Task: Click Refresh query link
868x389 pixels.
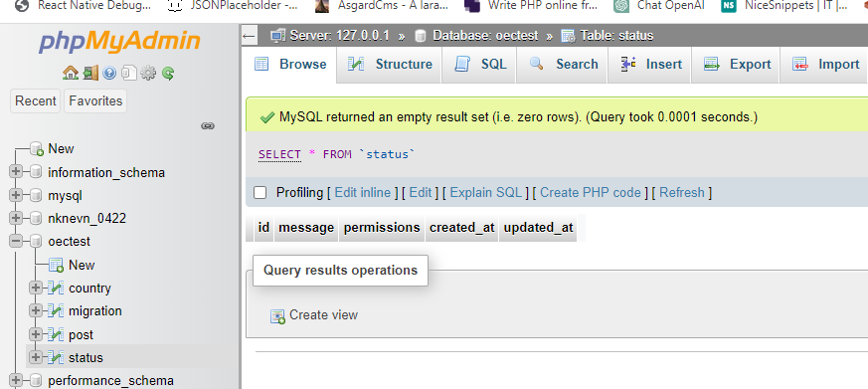Action: point(682,193)
